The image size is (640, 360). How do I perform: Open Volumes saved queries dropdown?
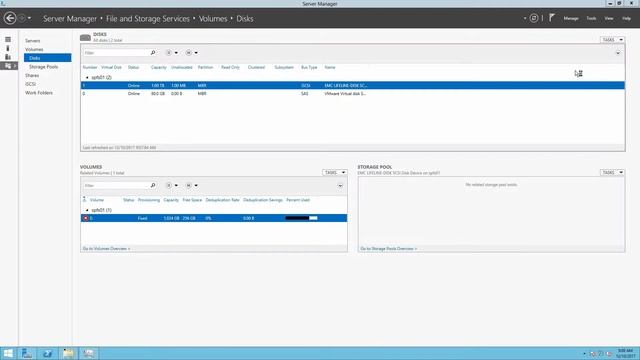pos(191,185)
